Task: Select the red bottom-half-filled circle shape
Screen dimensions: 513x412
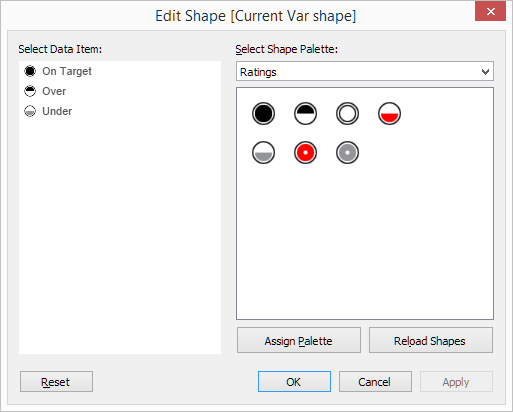Action: tap(389, 114)
